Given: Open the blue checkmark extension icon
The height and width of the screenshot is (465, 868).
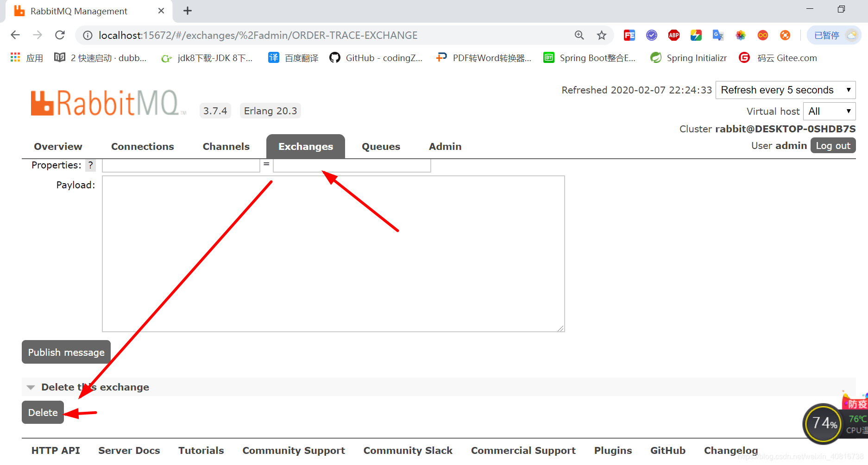Looking at the screenshot, I should pyautogui.click(x=652, y=35).
